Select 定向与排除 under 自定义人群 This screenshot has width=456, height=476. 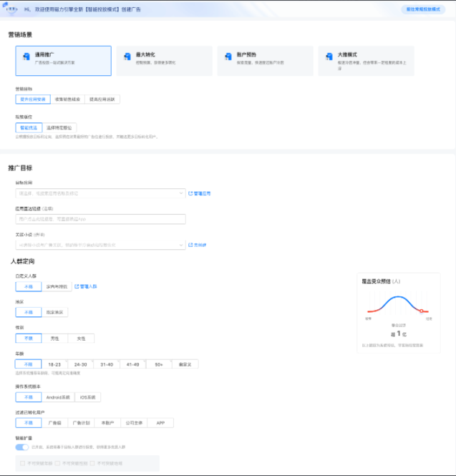coord(57,286)
